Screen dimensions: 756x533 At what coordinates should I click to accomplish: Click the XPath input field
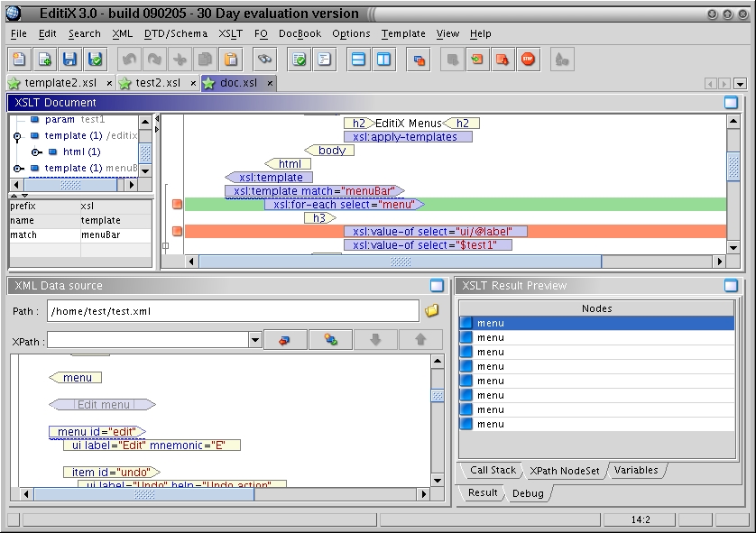point(148,340)
